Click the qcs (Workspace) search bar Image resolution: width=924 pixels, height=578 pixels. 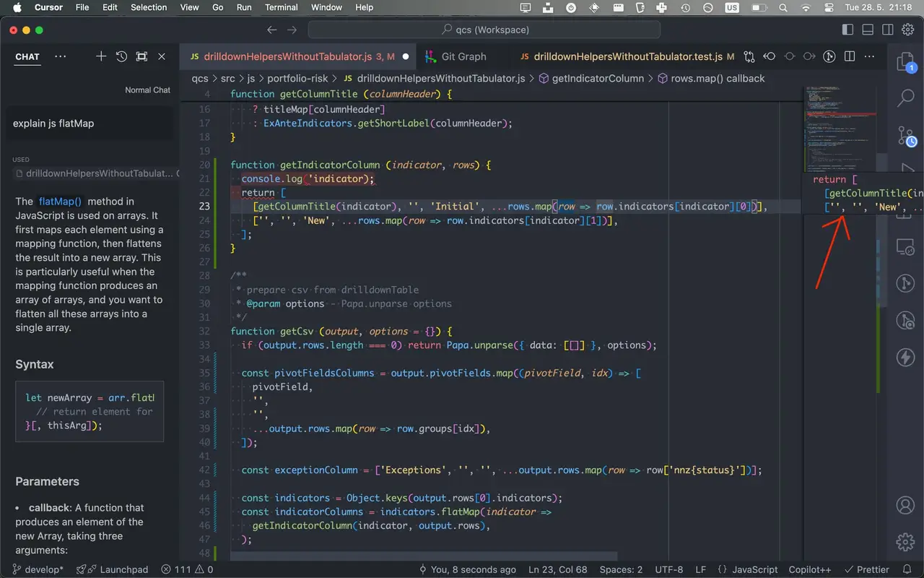(x=484, y=30)
